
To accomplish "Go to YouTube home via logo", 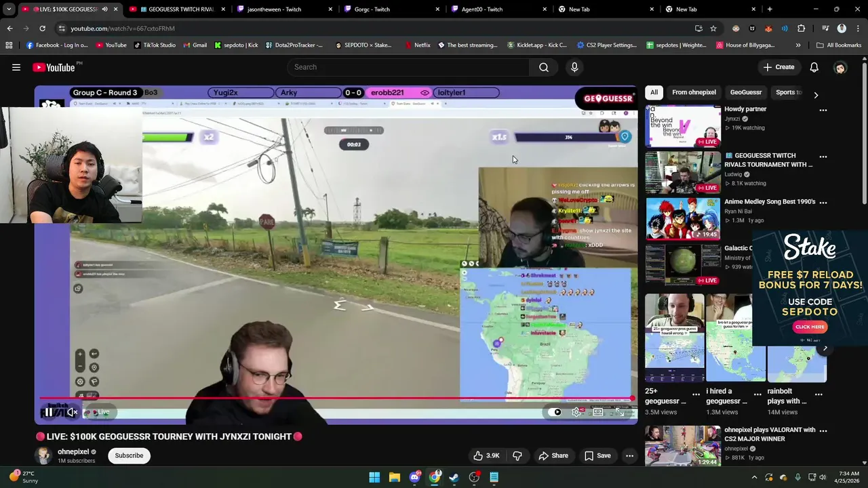I will pyautogui.click(x=54, y=67).
